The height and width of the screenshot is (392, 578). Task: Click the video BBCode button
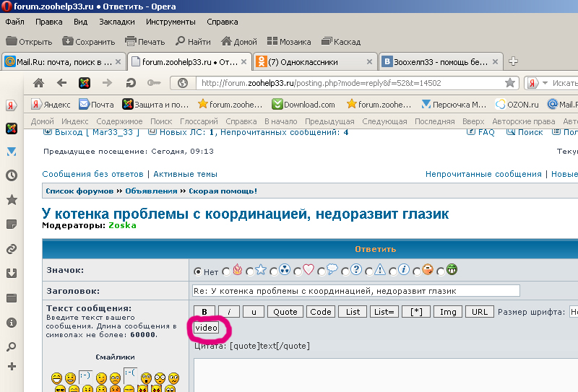pos(207,328)
